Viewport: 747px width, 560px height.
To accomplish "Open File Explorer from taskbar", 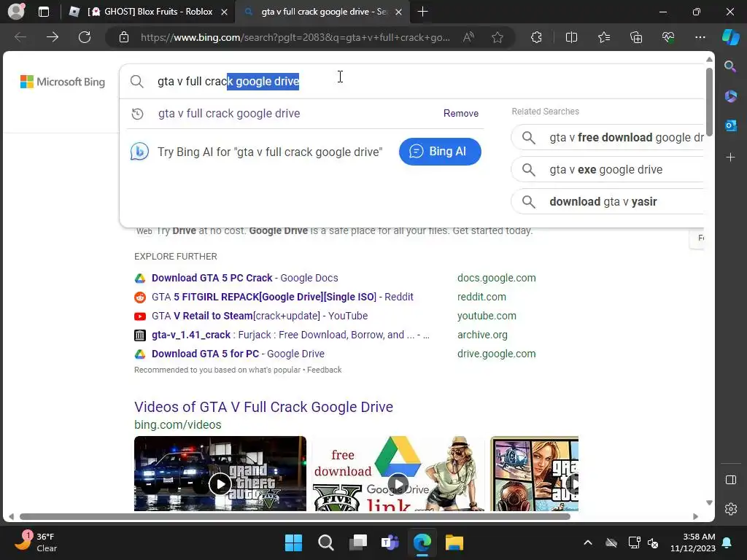I will [454, 542].
